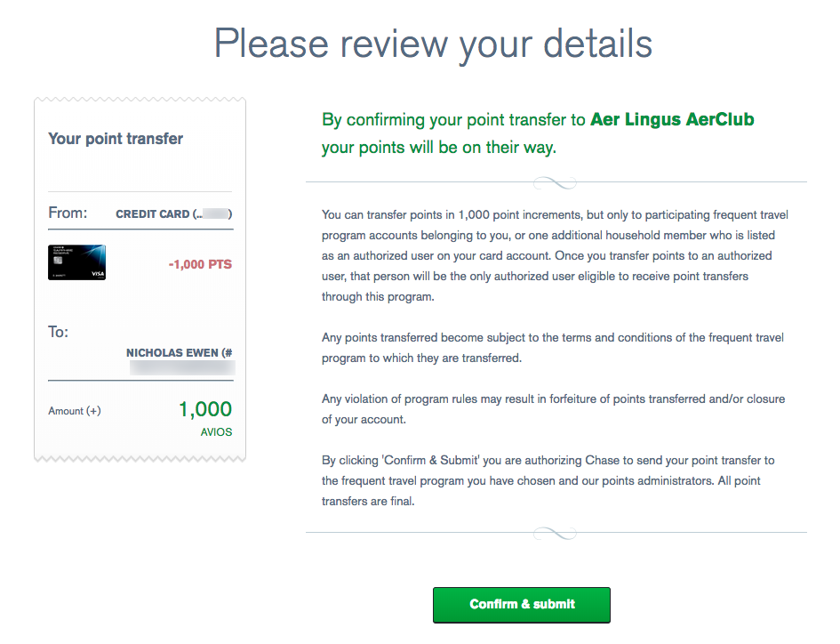840x644 pixels.
Task: Click the Sapphire credit card image
Action: [x=76, y=262]
